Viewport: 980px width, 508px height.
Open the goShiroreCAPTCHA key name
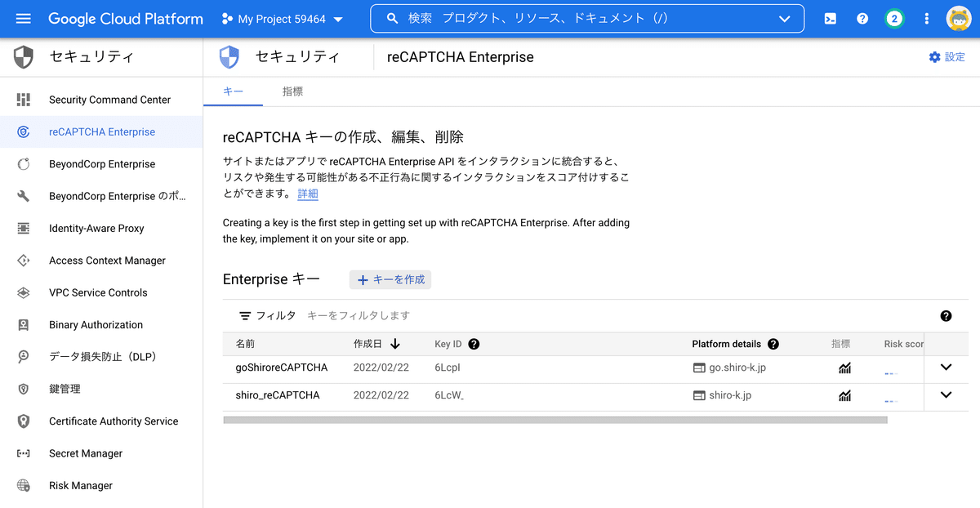coord(282,368)
